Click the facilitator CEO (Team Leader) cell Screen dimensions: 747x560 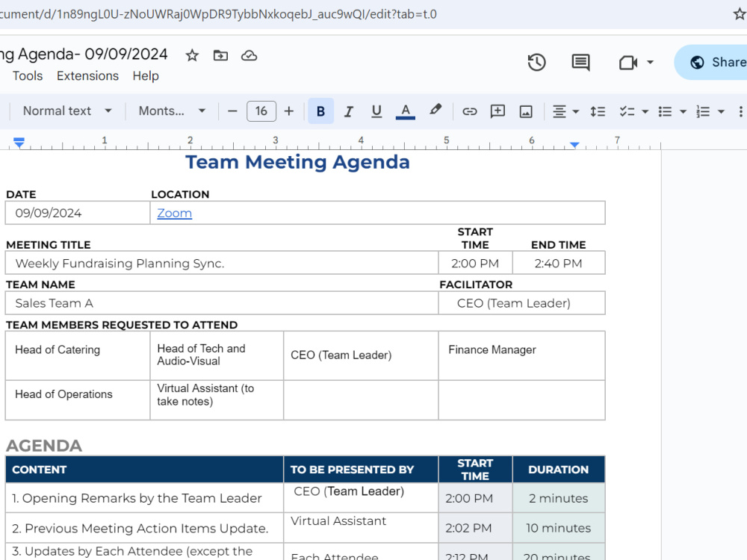521,303
